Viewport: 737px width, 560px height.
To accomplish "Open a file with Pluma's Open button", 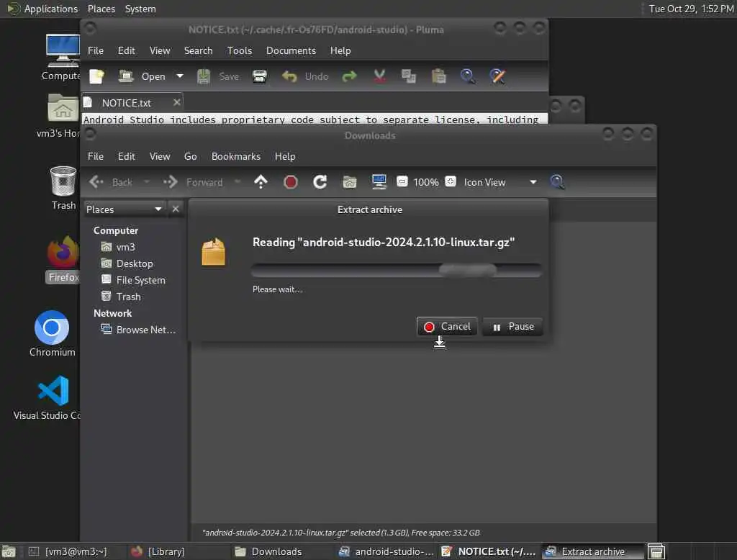I will tap(142, 76).
